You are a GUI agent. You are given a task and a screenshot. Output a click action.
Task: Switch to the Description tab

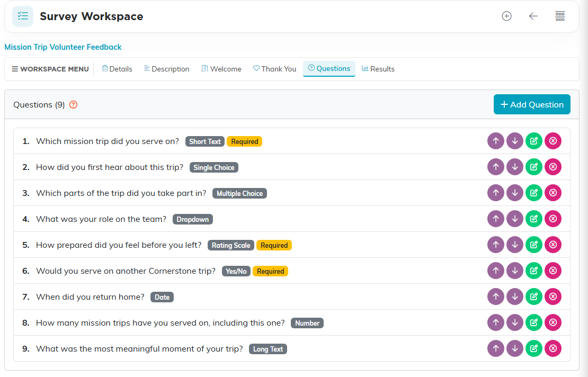tap(166, 69)
